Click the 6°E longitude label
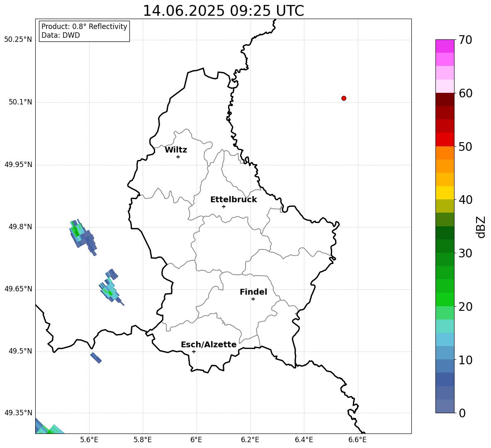 pyautogui.click(x=196, y=440)
